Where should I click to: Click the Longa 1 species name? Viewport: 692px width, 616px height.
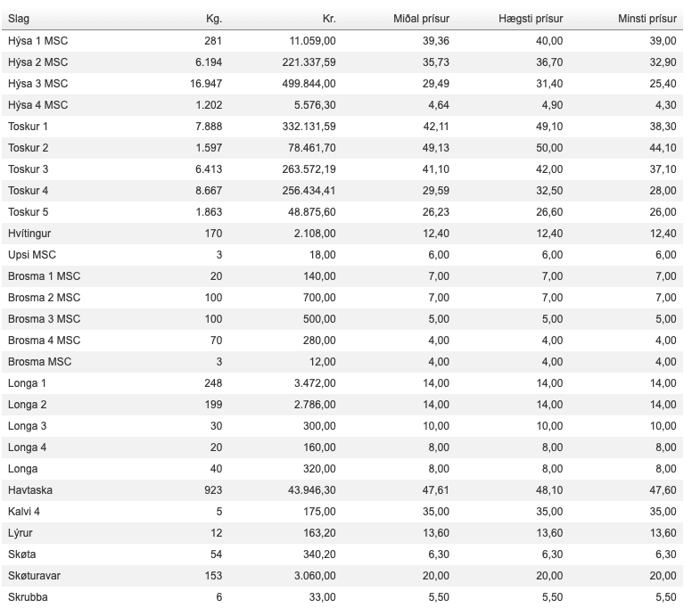(27, 382)
